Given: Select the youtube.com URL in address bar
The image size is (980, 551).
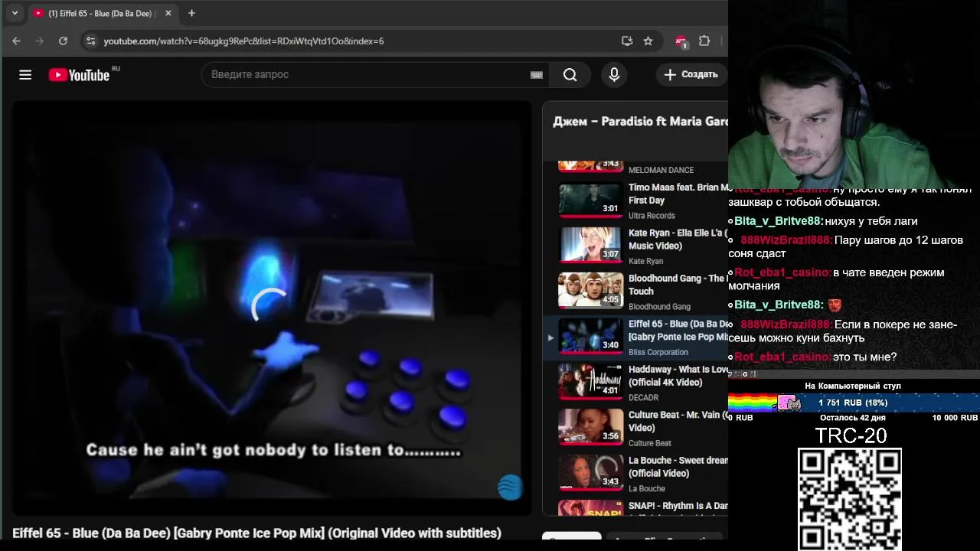Looking at the screenshot, I should pos(243,41).
